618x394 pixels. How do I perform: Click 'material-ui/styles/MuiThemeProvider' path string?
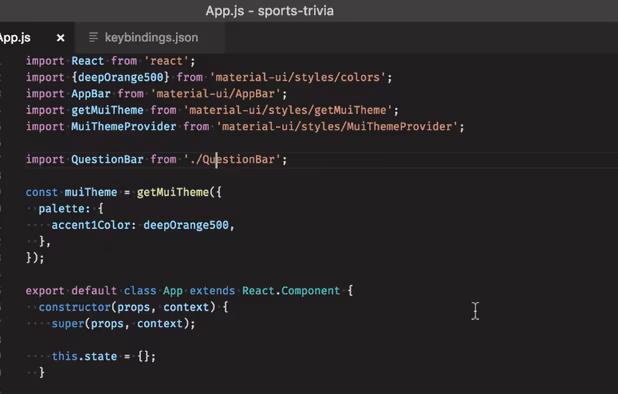(x=337, y=126)
